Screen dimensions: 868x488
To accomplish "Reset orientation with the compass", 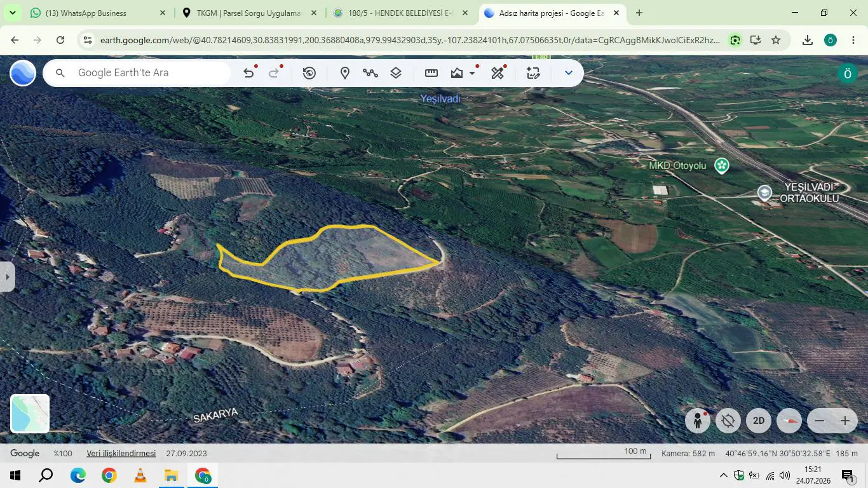I will [789, 421].
